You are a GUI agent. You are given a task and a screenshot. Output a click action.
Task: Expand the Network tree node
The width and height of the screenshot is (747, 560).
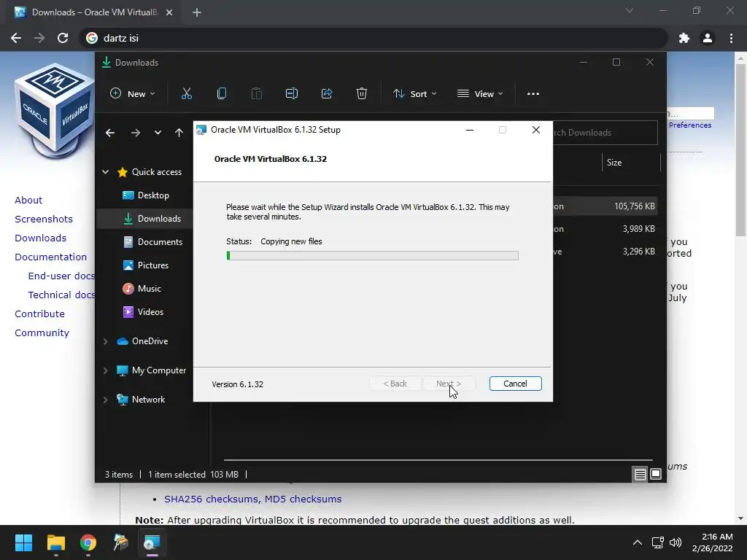[105, 400]
